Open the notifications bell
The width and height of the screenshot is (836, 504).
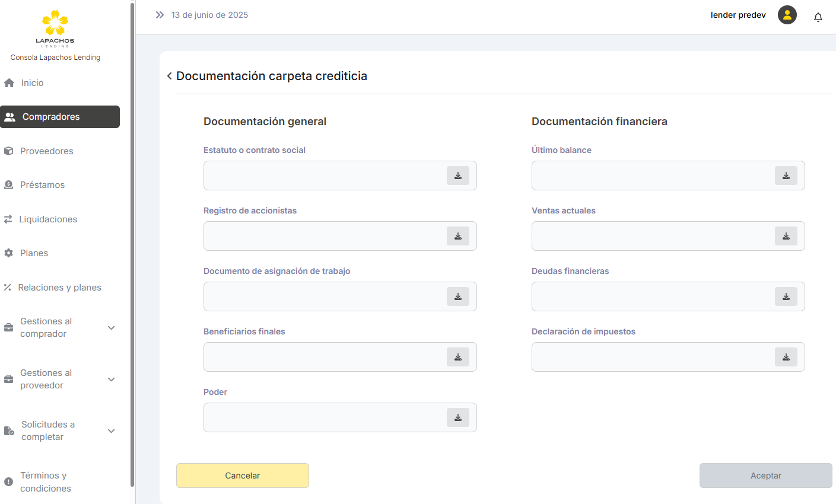tap(818, 17)
